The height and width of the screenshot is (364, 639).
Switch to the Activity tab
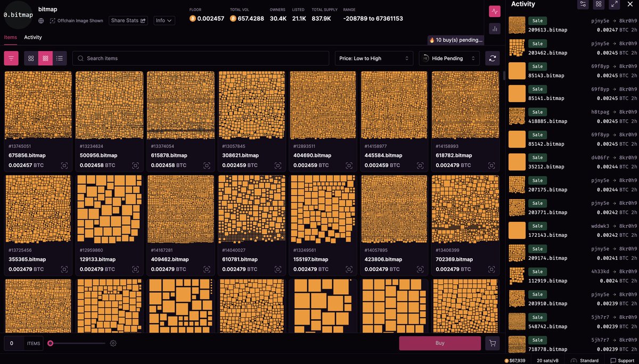[33, 37]
